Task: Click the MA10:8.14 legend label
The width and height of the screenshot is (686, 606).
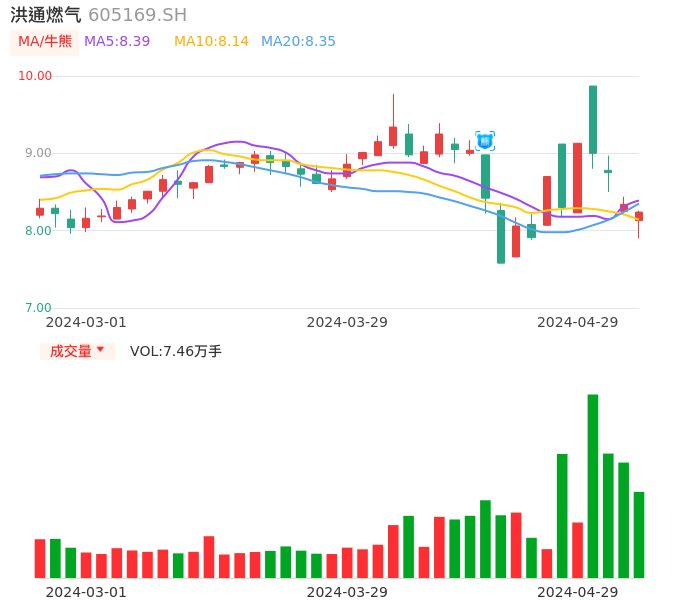Action: click(x=211, y=42)
